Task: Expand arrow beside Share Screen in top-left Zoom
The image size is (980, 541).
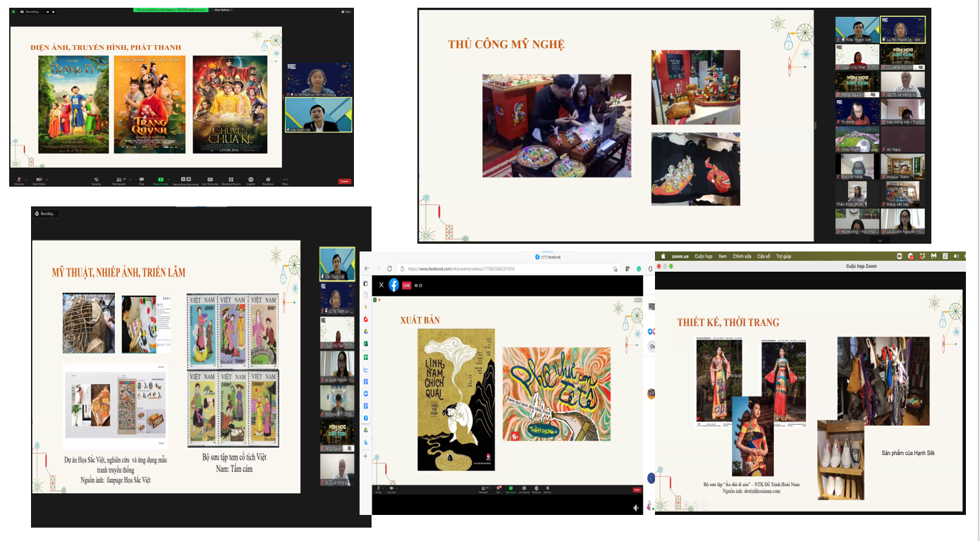Action: click(169, 179)
